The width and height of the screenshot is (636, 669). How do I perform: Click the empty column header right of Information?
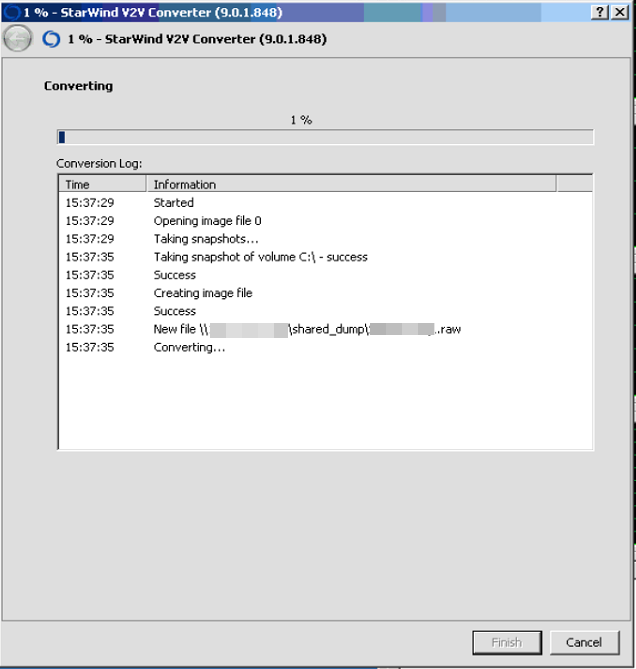(x=574, y=184)
